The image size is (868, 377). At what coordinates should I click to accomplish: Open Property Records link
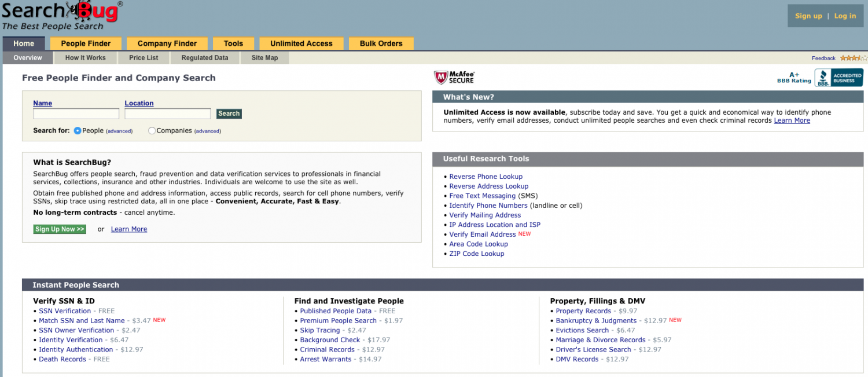(583, 311)
